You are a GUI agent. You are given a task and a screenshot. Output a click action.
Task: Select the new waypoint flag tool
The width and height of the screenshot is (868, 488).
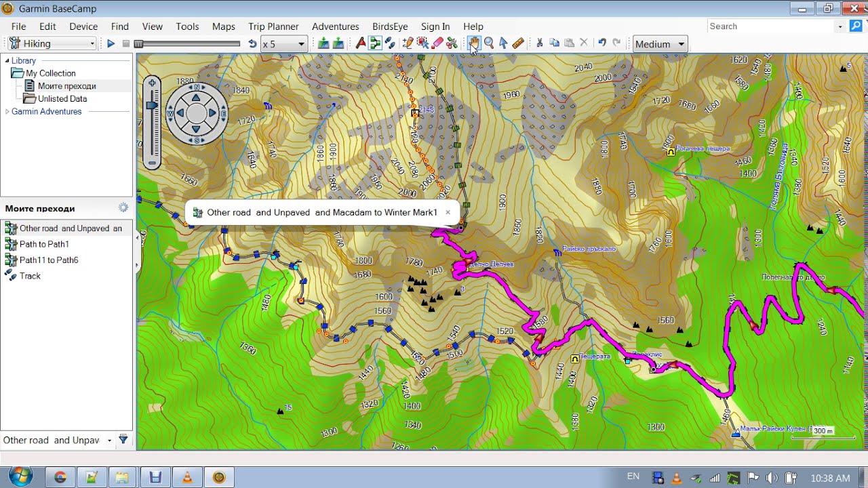361,44
